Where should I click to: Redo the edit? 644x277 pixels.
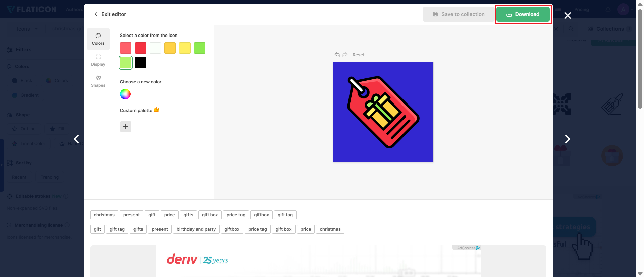[345, 55]
